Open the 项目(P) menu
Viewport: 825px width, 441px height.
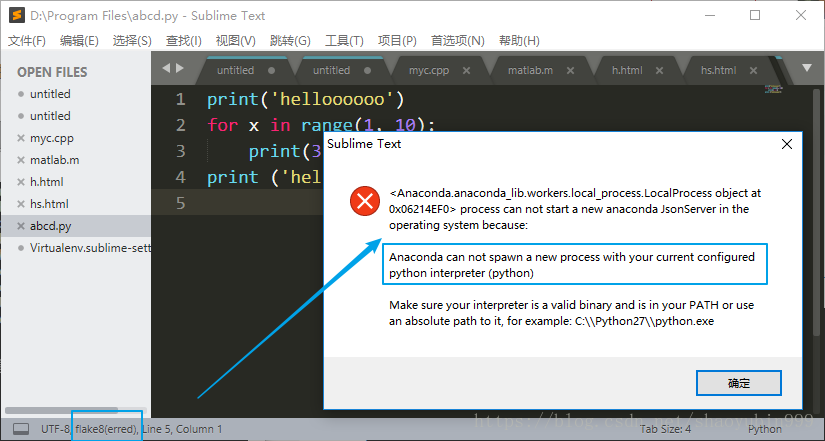(397, 41)
